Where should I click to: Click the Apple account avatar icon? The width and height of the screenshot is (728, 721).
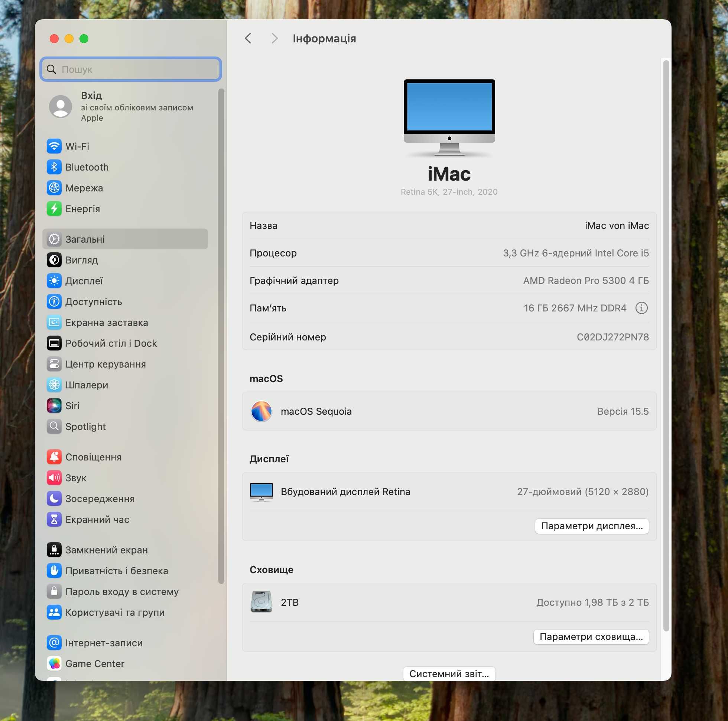tap(61, 106)
